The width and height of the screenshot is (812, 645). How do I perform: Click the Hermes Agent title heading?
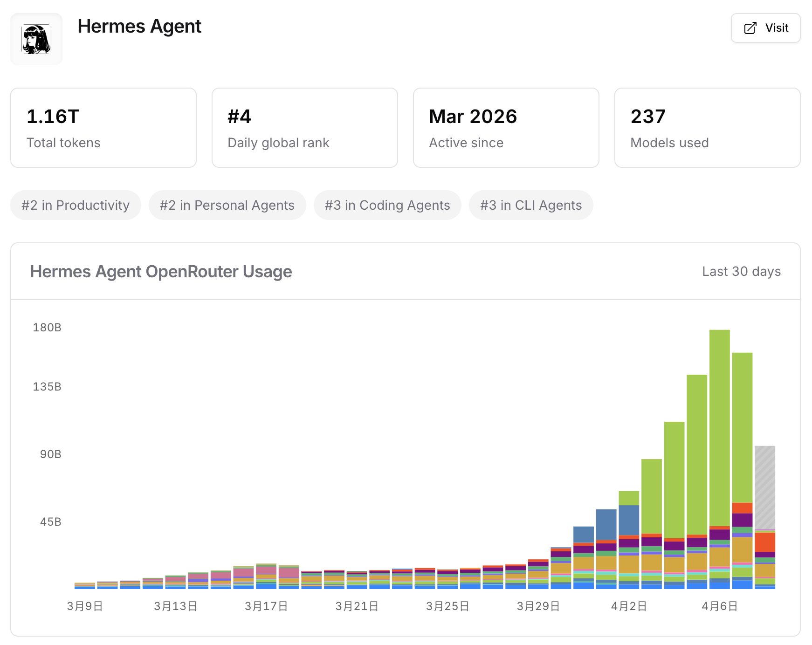tap(139, 27)
